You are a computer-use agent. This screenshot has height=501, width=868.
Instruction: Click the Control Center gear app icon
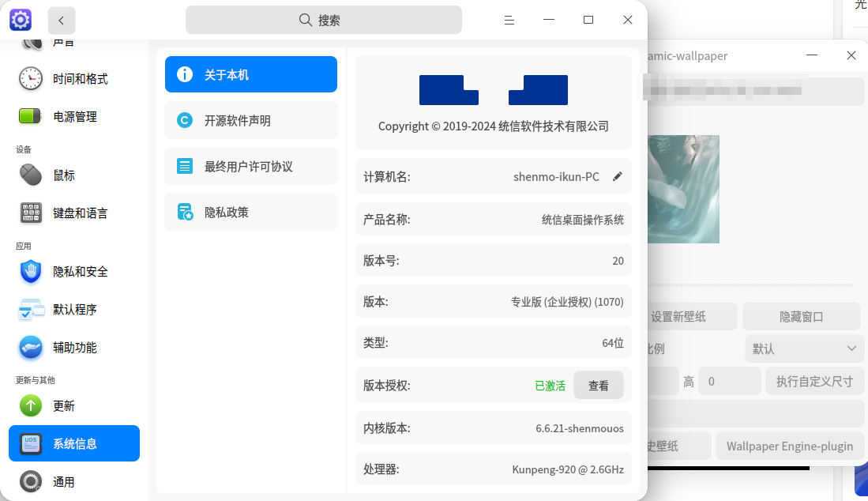pyautogui.click(x=21, y=20)
